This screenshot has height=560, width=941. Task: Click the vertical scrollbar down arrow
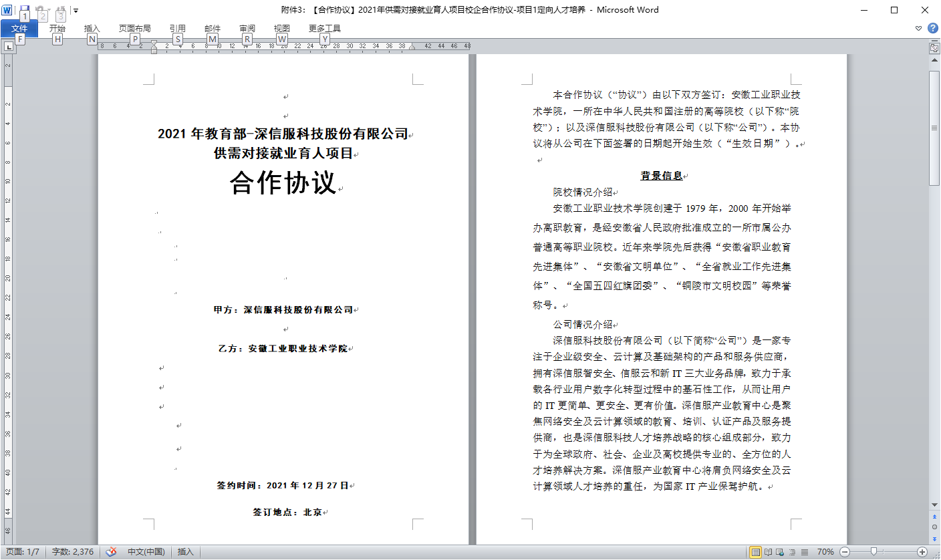coord(934,505)
